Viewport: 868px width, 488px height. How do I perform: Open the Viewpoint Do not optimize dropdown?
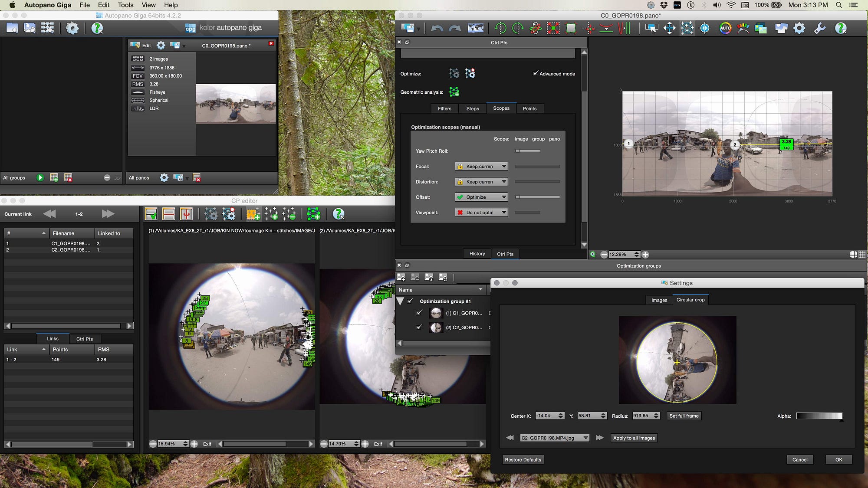[481, 213]
